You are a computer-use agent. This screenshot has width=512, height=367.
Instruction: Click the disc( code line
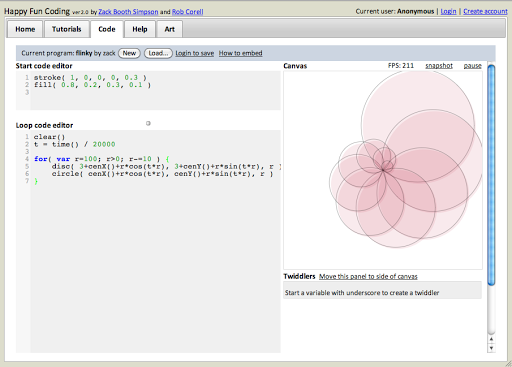pos(166,166)
